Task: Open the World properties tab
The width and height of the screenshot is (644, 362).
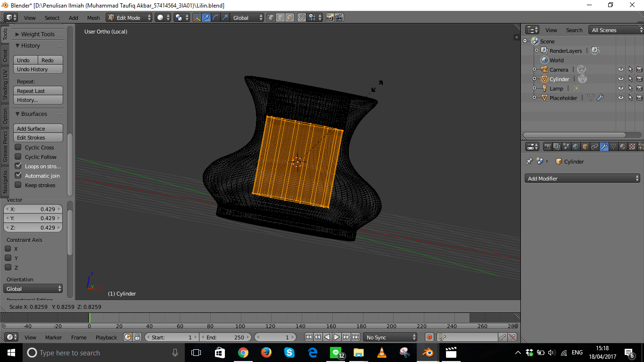Action: pos(576,147)
